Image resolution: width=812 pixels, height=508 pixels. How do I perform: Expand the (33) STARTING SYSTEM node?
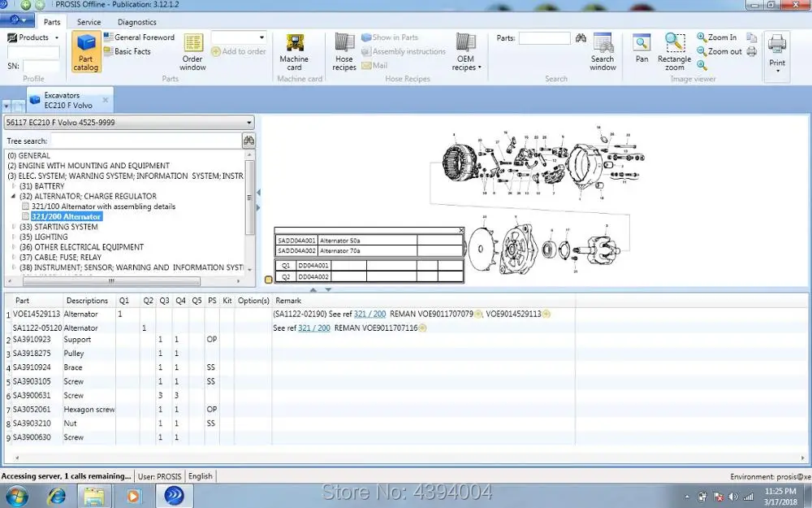point(14,227)
